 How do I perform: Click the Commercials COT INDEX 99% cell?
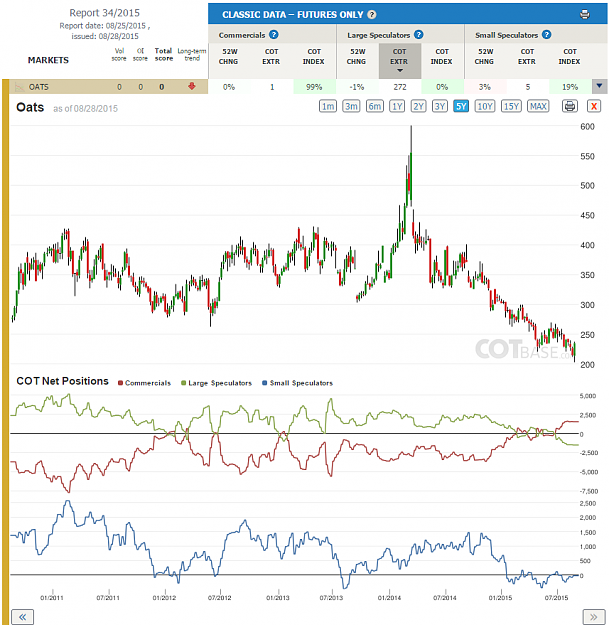[314, 87]
